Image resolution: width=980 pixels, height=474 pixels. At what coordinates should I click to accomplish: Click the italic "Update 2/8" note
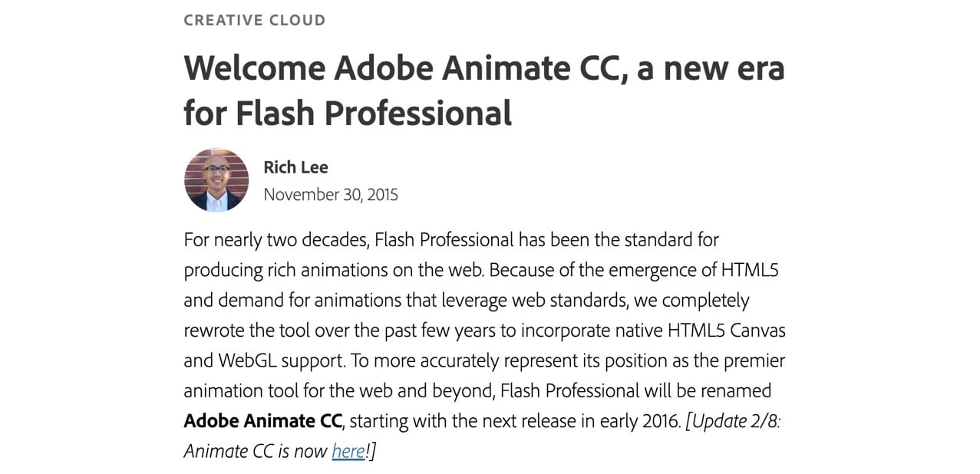pos(734,421)
